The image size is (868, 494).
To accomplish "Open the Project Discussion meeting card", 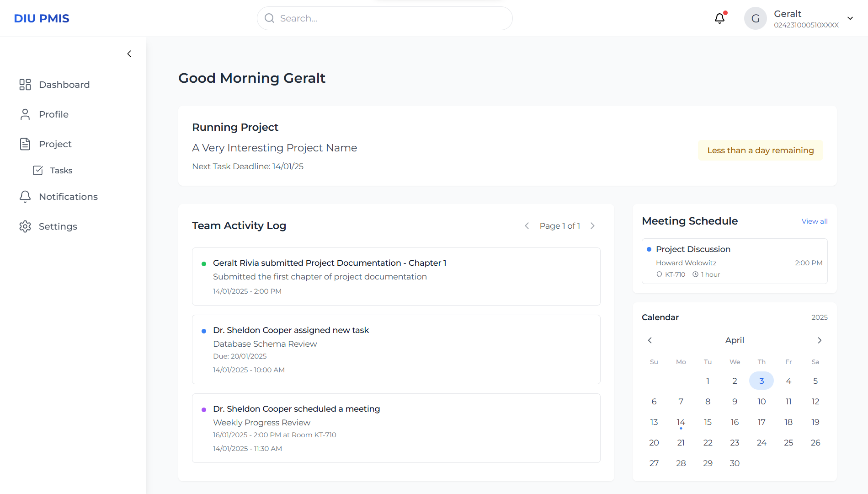I will pyautogui.click(x=734, y=261).
